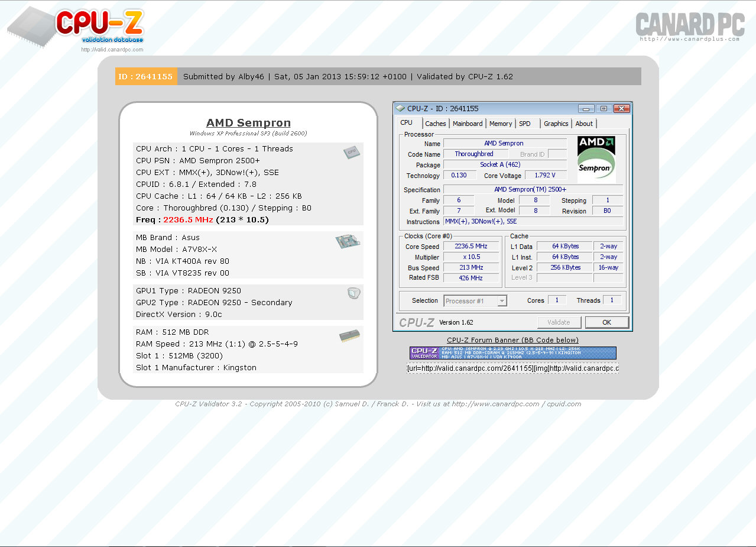Screen dimensions: 756x547
Task: Click the Technology value 0.130
Action: point(459,176)
